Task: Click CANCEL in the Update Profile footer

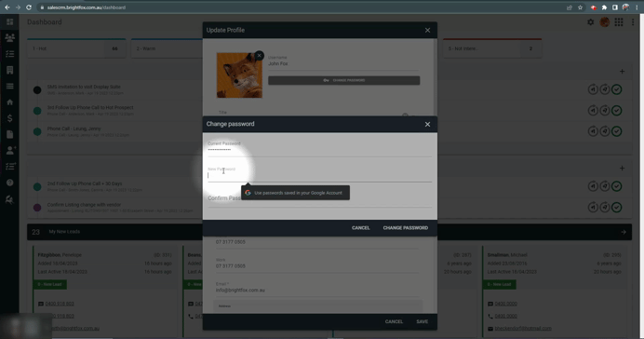Action: click(394, 321)
